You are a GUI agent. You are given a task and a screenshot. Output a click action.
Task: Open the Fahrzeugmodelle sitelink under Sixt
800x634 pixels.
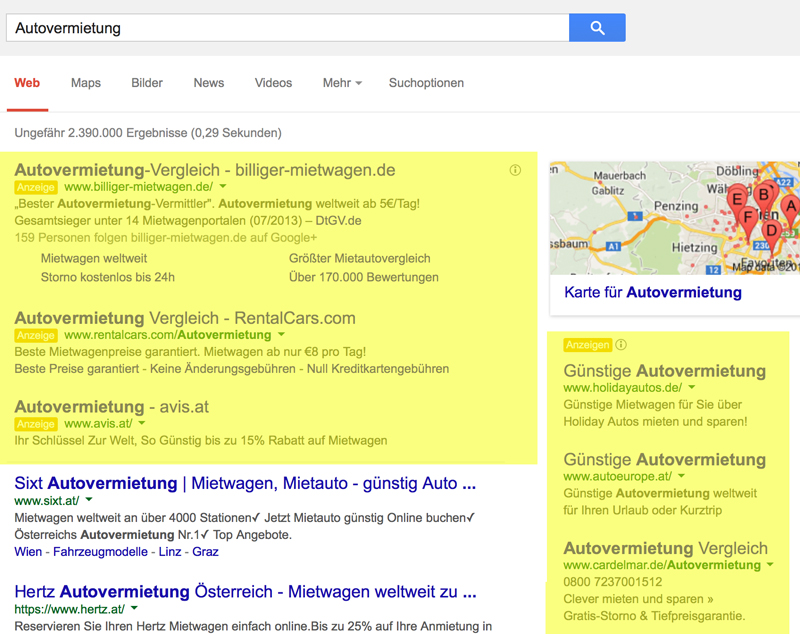pos(100,552)
